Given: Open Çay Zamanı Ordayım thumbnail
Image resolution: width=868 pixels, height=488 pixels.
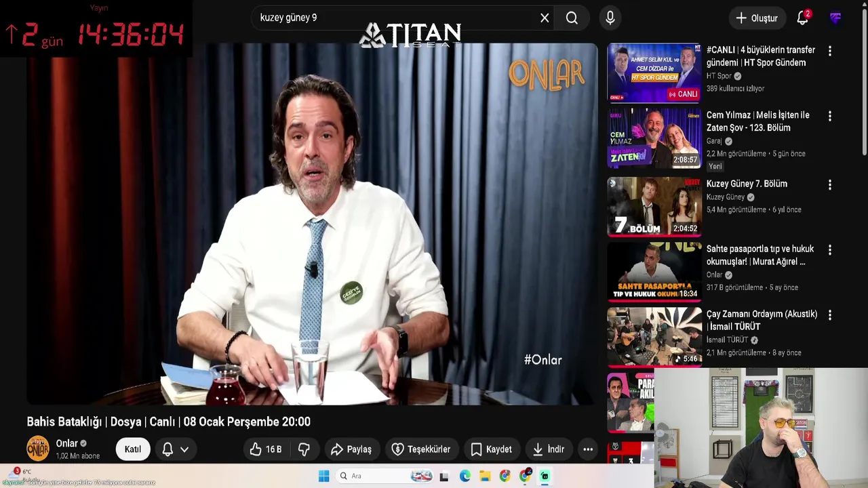Looking at the screenshot, I should click(654, 336).
